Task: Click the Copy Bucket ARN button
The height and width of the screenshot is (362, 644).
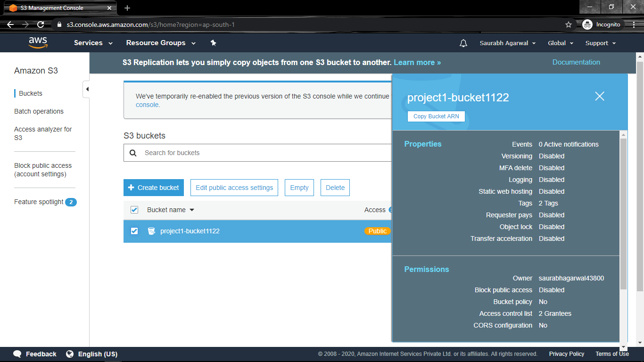Action: point(436,116)
